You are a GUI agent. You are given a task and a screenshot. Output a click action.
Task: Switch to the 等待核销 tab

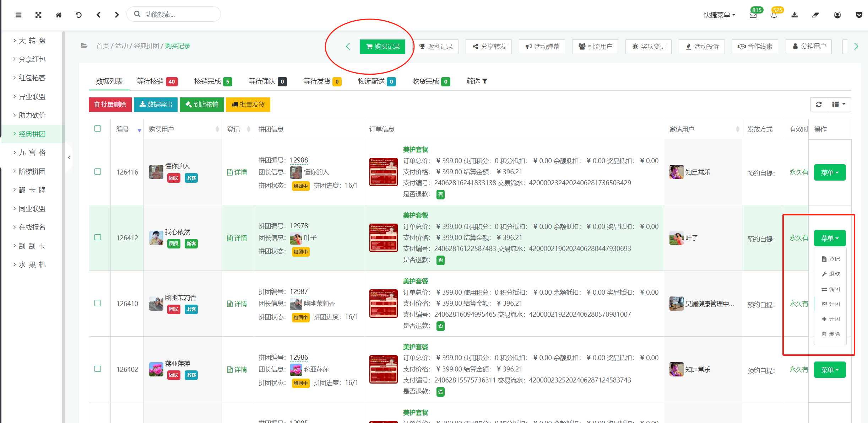(x=157, y=81)
